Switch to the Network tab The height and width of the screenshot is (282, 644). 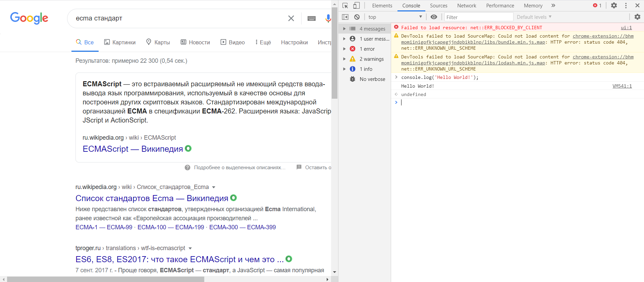coord(467,6)
